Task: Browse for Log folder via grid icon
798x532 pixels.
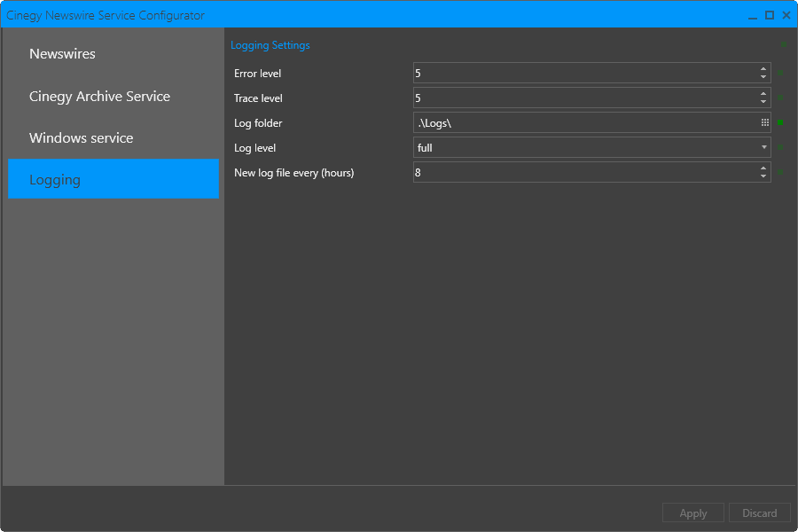Action: 764,122
